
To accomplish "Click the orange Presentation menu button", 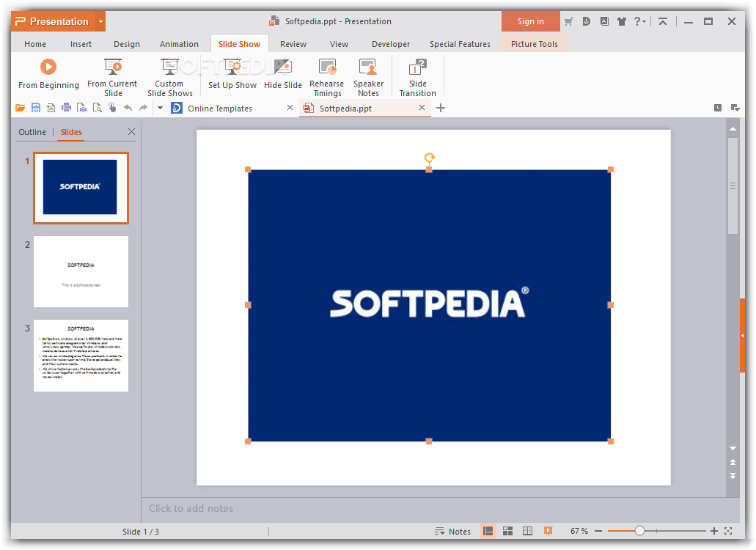I will 54,22.
